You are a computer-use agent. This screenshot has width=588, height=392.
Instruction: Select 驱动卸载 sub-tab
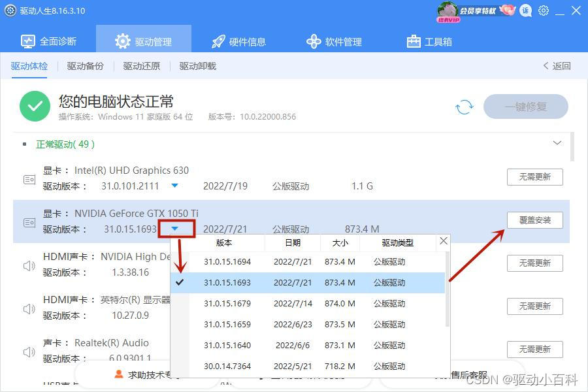pyautogui.click(x=197, y=66)
